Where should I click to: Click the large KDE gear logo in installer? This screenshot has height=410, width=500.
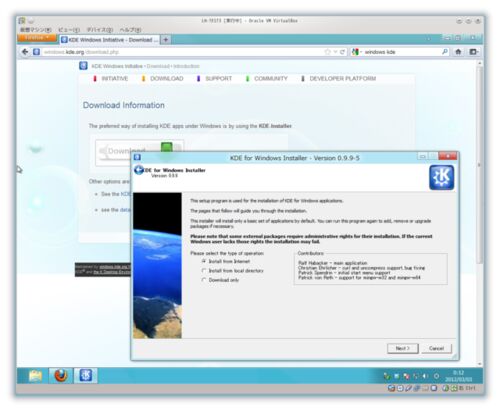(x=442, y=178)
